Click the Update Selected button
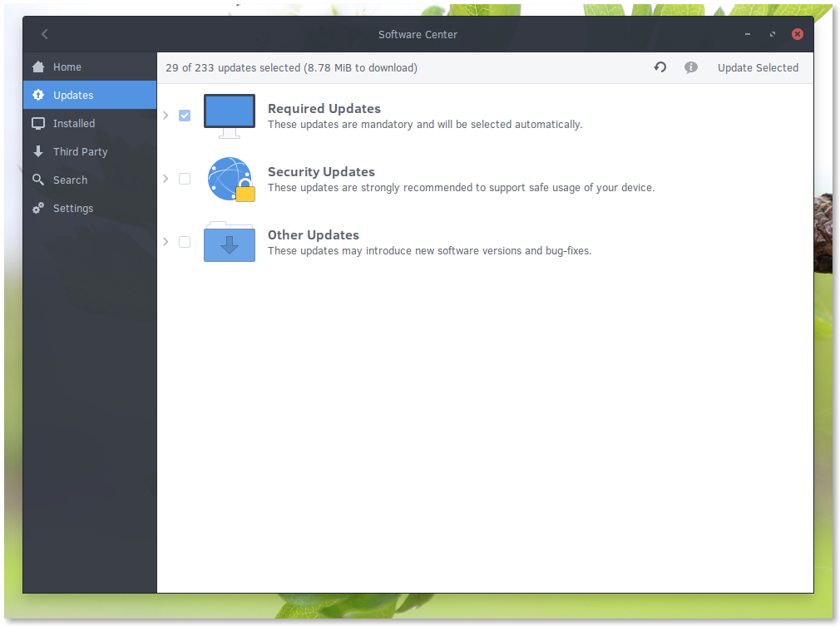The height and width of the screenshot is (626, 840). [x=758, y=67]
